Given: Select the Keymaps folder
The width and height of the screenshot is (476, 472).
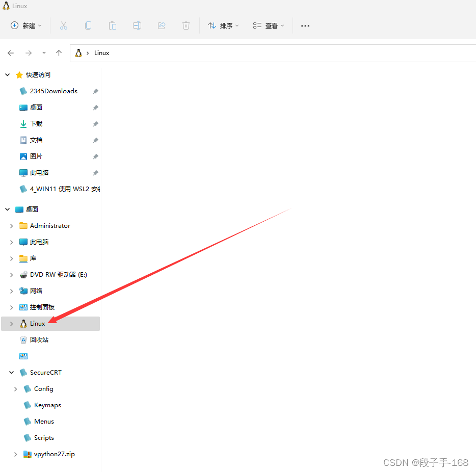Looking at the screenshot, I should coord(48,406).
